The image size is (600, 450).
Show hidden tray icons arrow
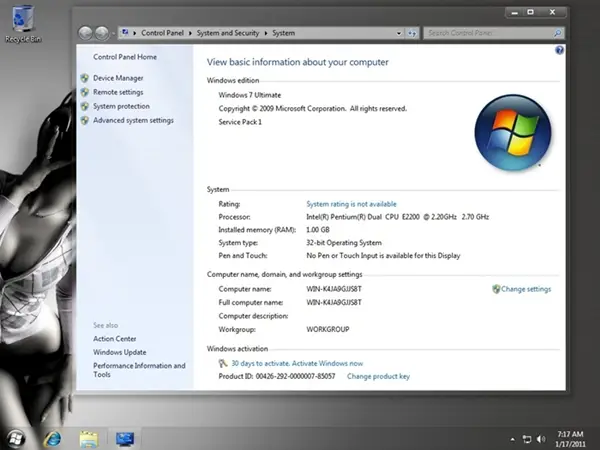[x=512, y=439]
